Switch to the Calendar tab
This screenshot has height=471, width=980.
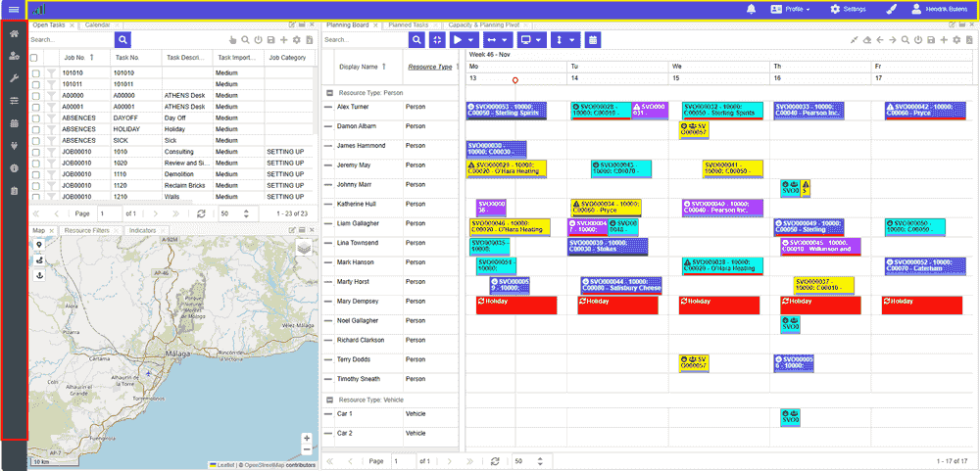tap(97, 25)
